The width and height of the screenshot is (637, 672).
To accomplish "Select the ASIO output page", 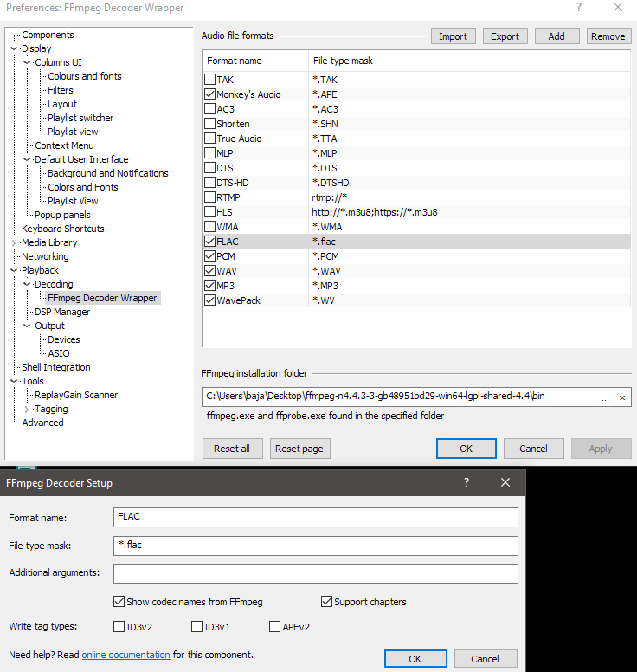I will coord(59,353).
